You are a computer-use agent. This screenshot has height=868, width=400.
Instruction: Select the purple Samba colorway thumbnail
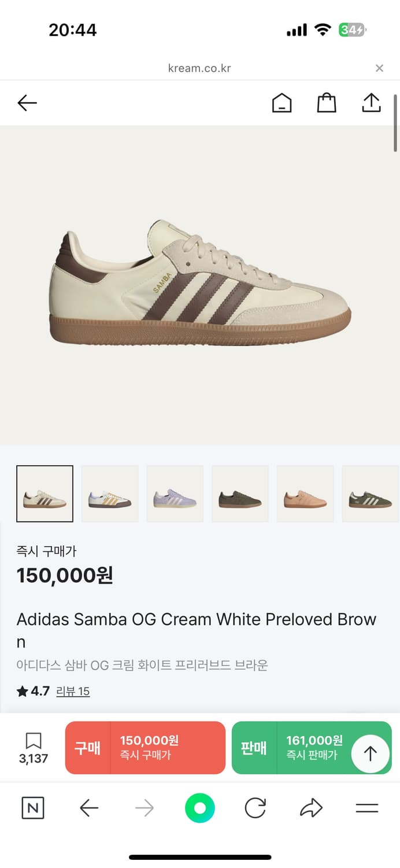click(175, 494)
